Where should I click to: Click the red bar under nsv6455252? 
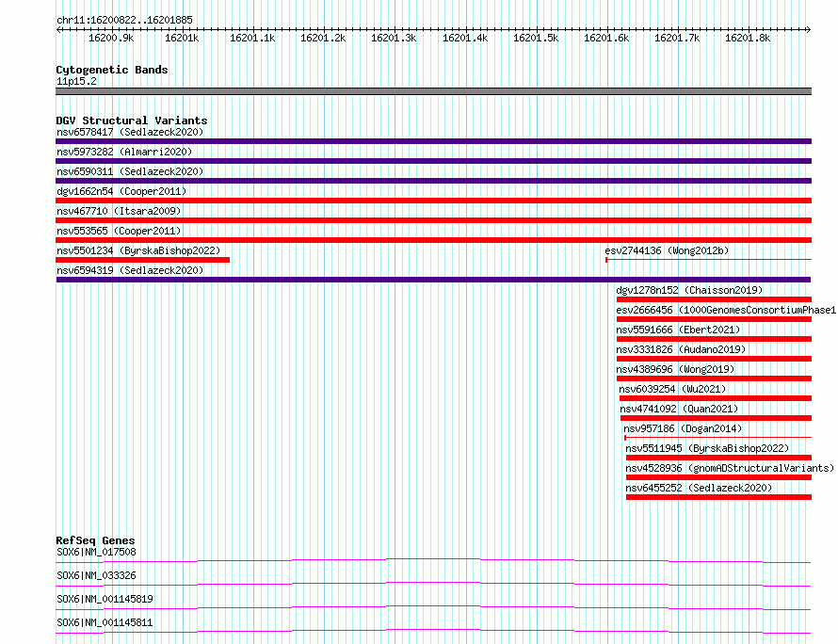(718, 497)
